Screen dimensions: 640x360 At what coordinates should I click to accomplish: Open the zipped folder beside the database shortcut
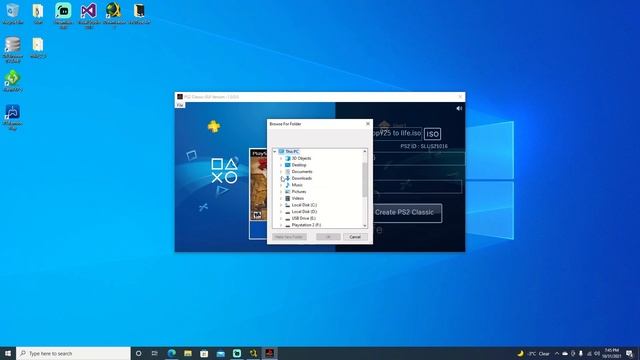click(x=38, y=47)
